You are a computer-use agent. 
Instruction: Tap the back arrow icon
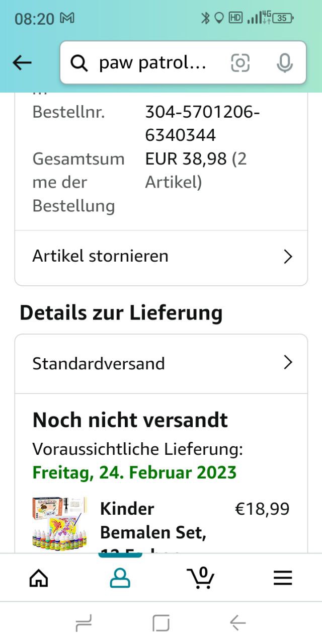[22, 63]
